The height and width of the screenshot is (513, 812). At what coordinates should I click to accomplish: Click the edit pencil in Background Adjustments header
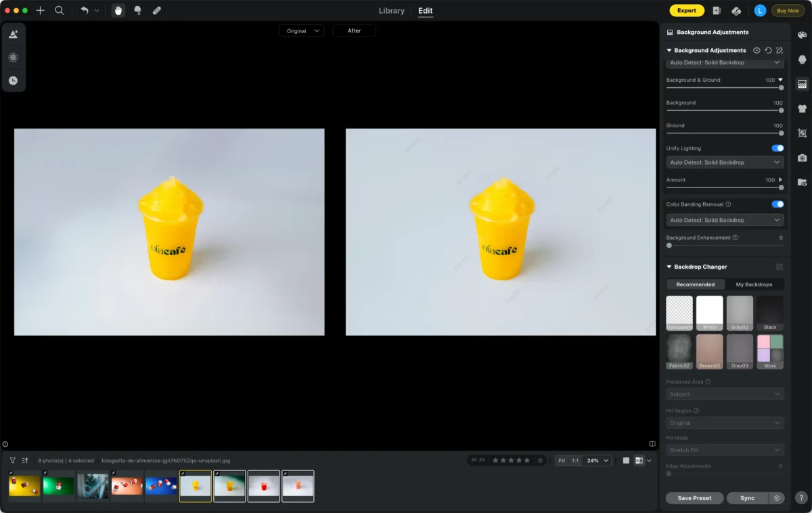click(780, 50)
